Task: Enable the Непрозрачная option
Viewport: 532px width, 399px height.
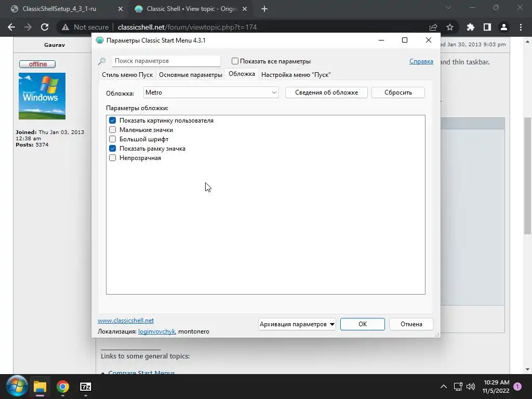Action: tap(112, 158)
